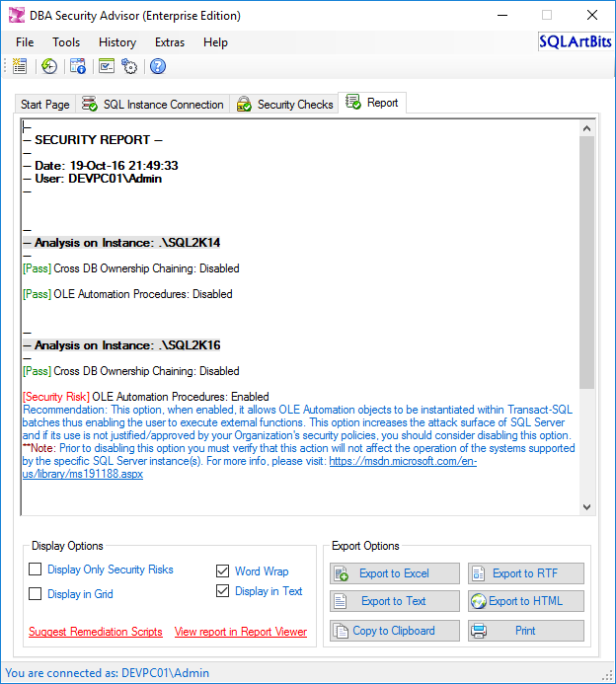Open the File menu
The image size is (616, 684).
(x=25, y=42)
